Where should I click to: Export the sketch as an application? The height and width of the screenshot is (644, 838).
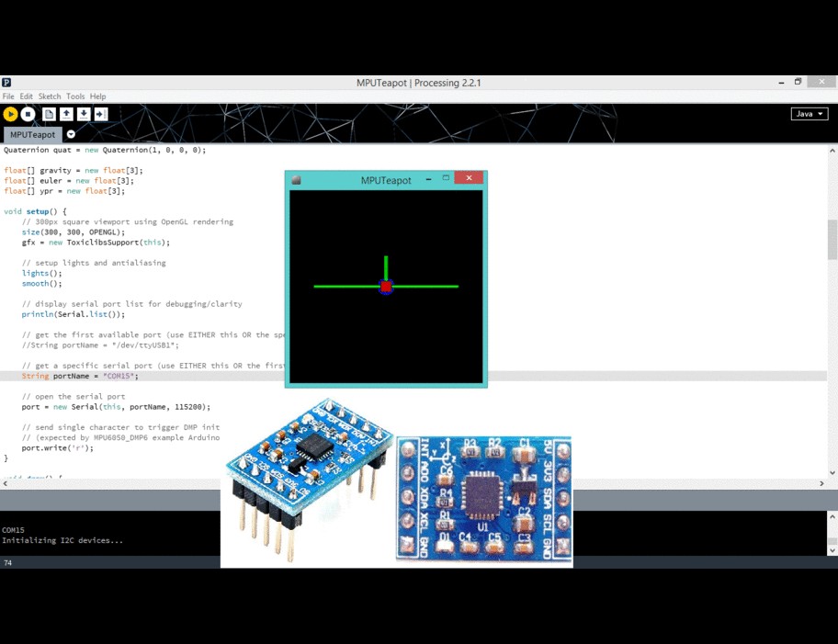point(99,113)
